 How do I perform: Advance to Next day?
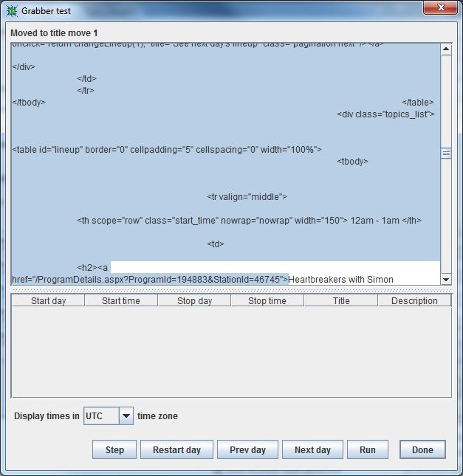[x=312, y=450]
